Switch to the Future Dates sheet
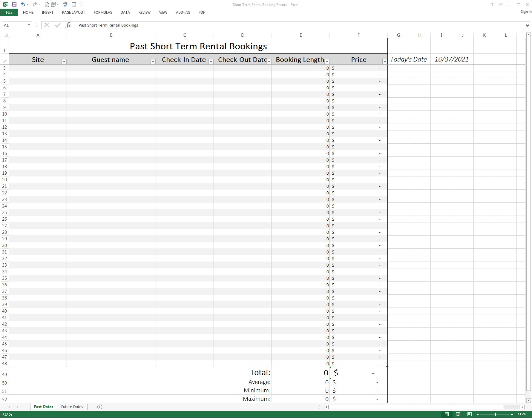This screenshot has height=418, width=532. 72,407
